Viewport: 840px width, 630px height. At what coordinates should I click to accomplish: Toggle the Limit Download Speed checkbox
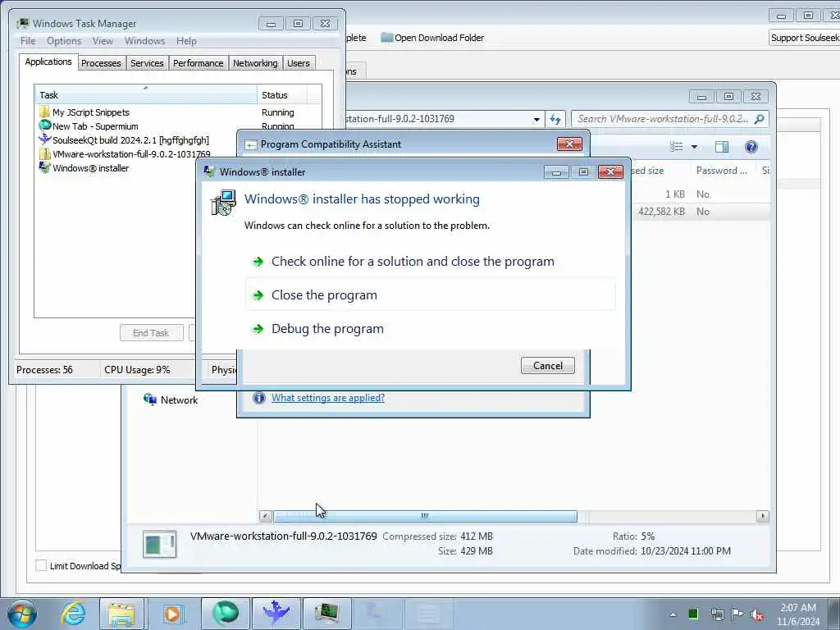click(41, 565)
